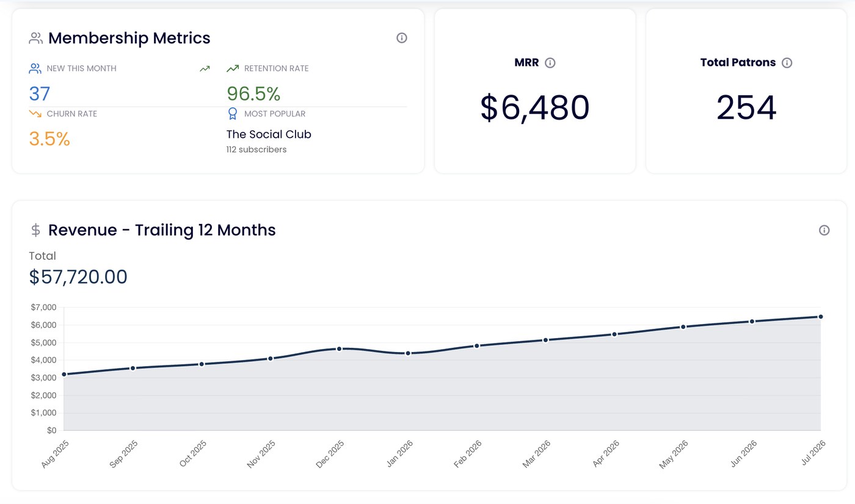
Task: Click the Jul 2026 data point on chart
Action: (x=821, y=317)
